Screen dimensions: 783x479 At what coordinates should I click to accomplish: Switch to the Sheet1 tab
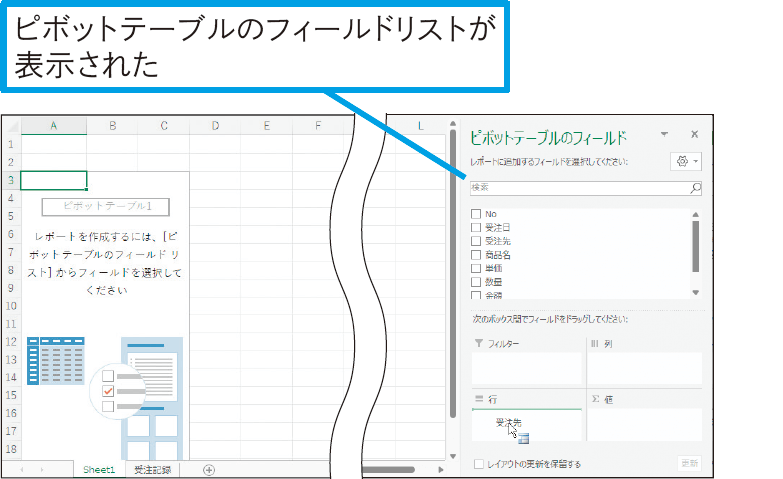[99, 470]
